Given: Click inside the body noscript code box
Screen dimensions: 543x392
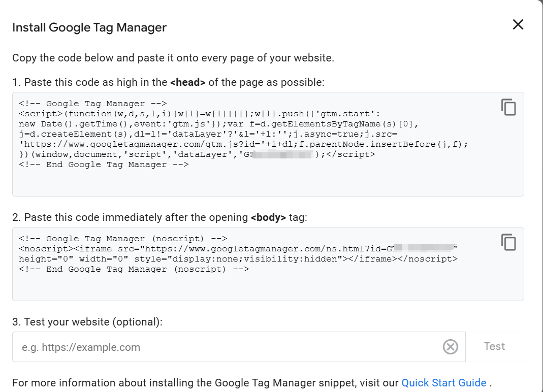Looking at the screenshot, I should click(x=254, y=287).
